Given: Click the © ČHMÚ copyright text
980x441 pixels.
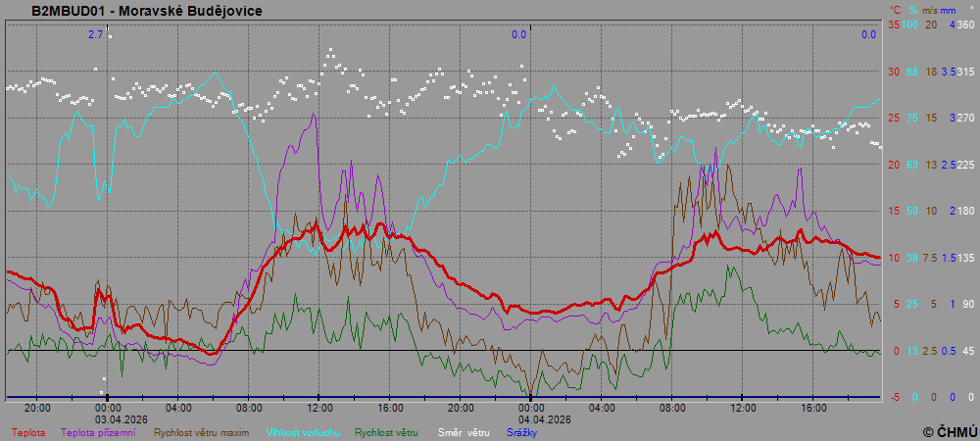Looking at the screenshot, I should coord(949,431).
